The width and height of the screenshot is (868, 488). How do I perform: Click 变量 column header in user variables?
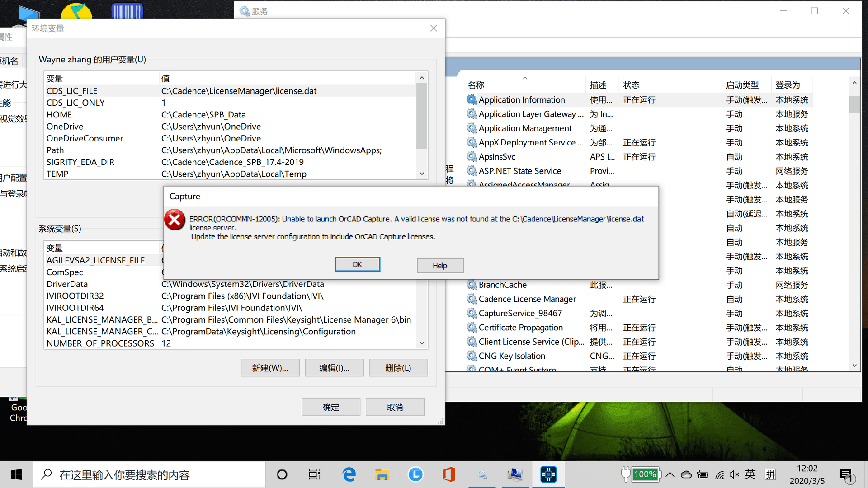102,79
